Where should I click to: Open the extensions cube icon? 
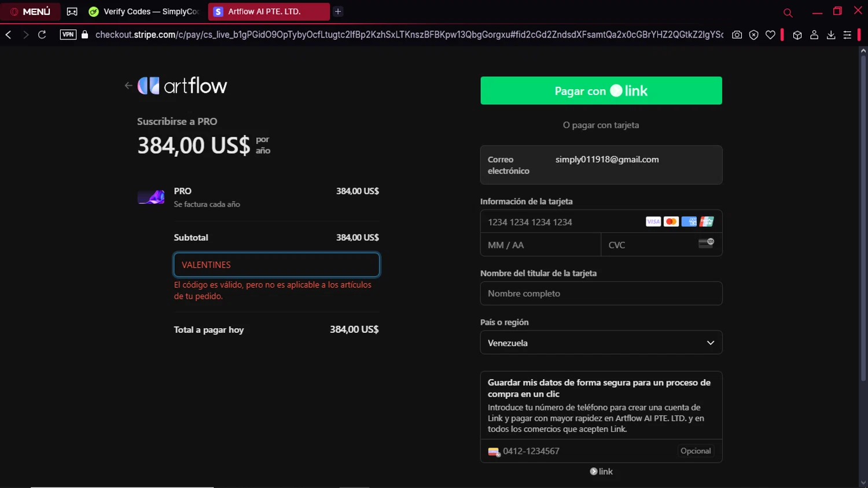click(797, 35)
